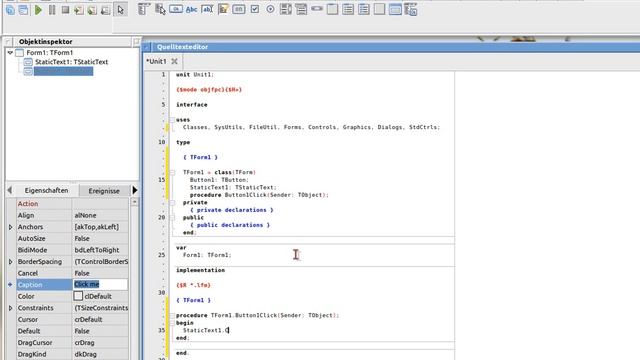Pick the TCheckGroup palette component

364,9
